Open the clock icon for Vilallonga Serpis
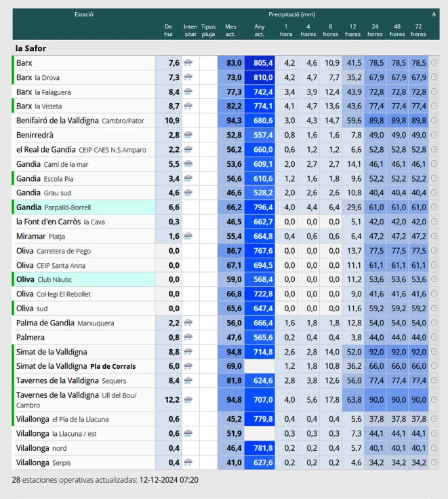This screenshot has height=499, width=448. tap(434, 462)
